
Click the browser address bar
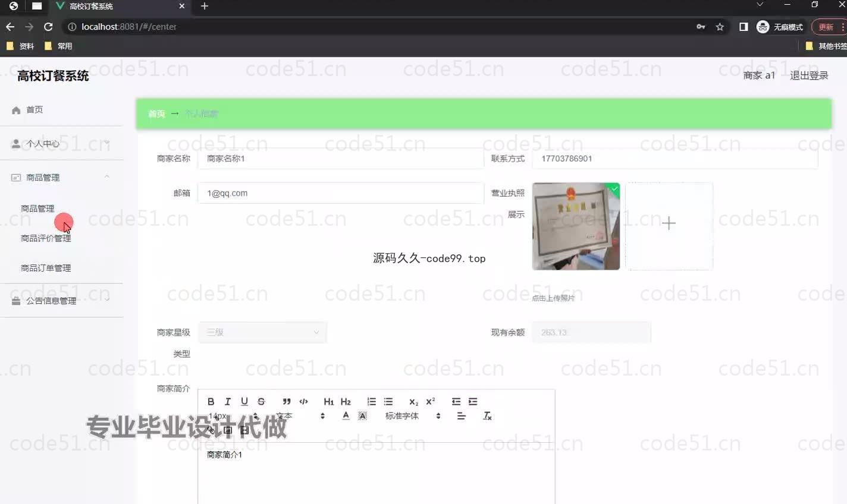[x=381, y=27]
